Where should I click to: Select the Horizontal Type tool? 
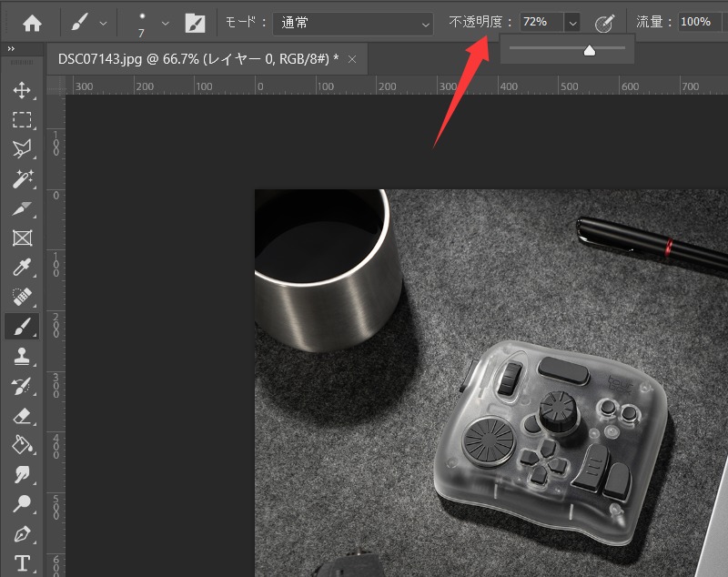[22, 562]
